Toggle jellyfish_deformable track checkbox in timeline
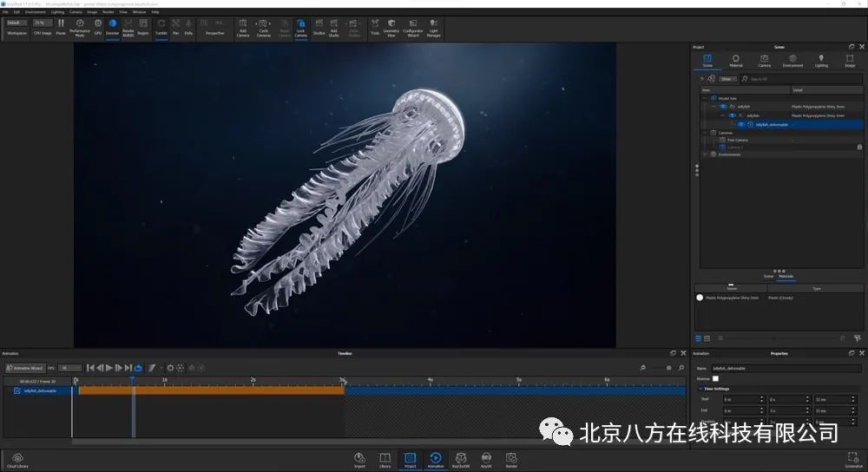The image size is (868, 472). (x=17, y=390)
